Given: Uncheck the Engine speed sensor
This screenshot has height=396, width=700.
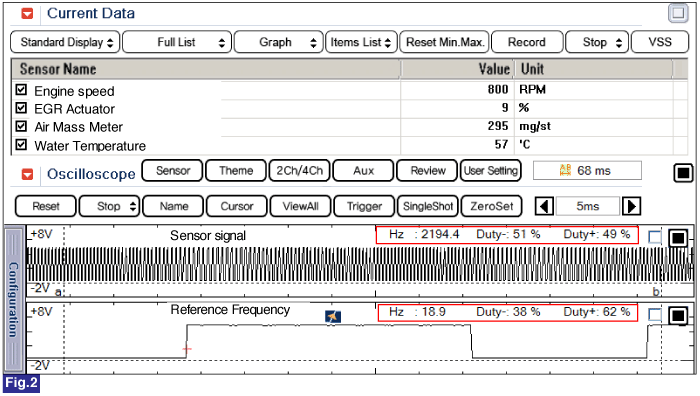Looking at the screenshot, I should 21,90.
